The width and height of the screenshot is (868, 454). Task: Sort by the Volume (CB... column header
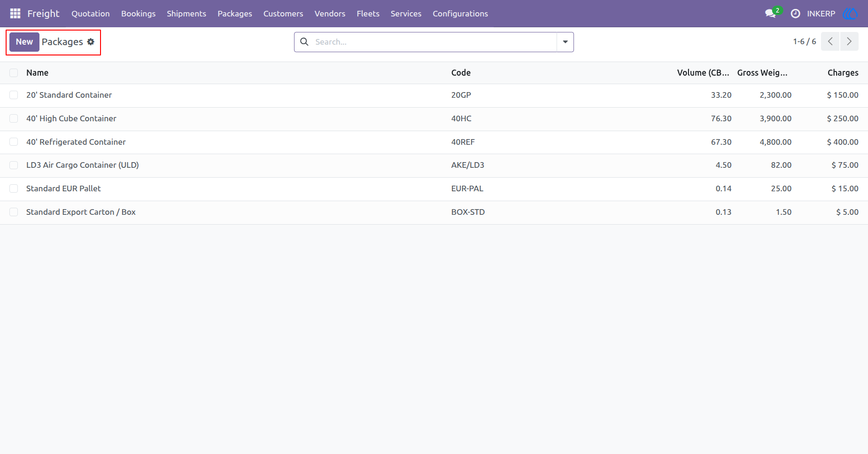(x=703, y=73)
